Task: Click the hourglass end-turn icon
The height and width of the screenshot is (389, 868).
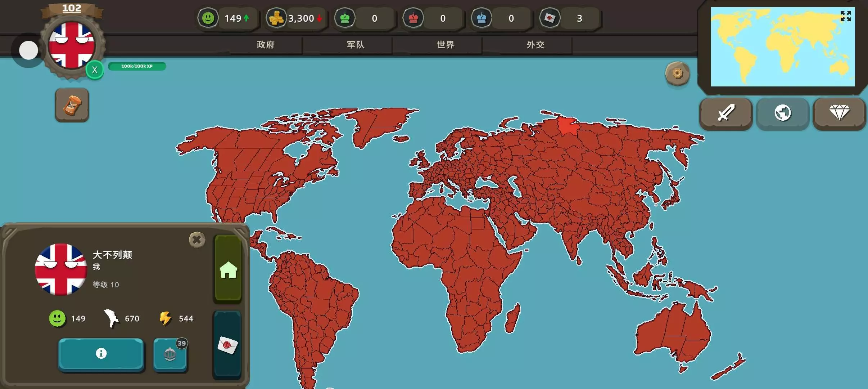Action: tap(72, 105)
